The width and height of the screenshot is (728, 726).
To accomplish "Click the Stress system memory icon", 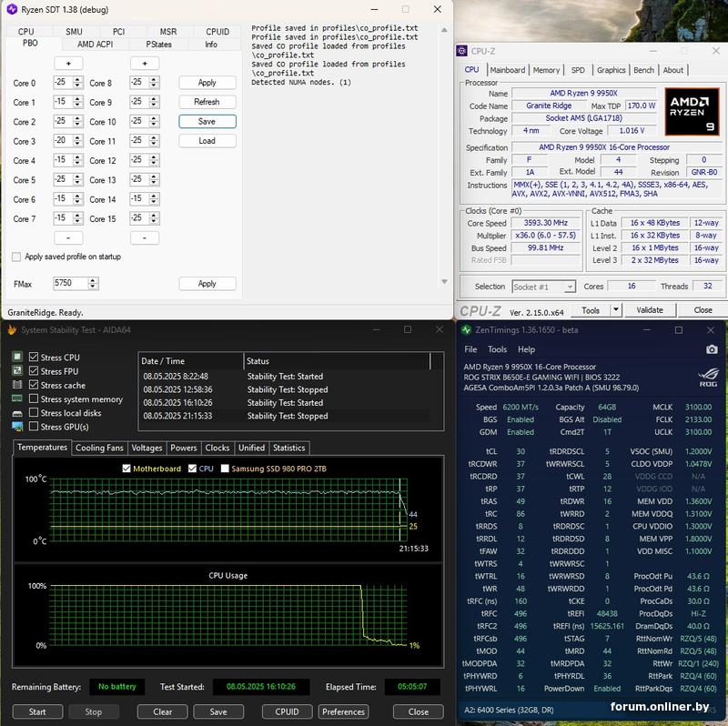I will (17, 398).
